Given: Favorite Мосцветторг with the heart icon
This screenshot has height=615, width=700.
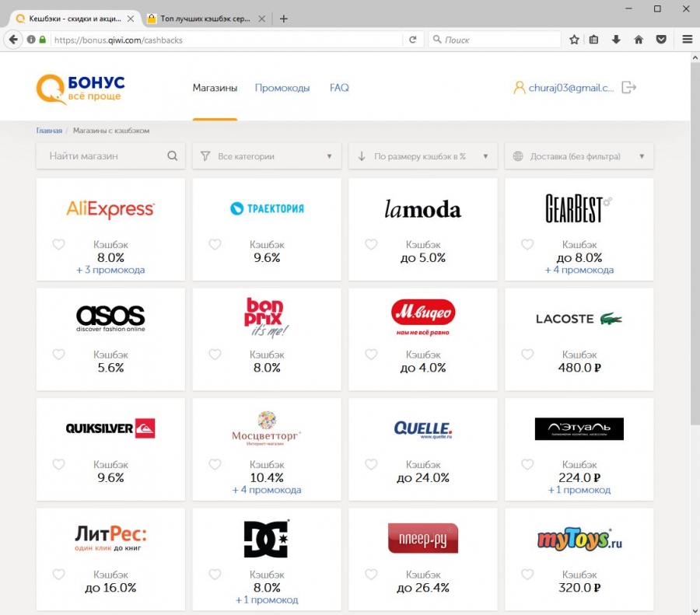Looking at the screenshot, I should click(x=215, y=465).
